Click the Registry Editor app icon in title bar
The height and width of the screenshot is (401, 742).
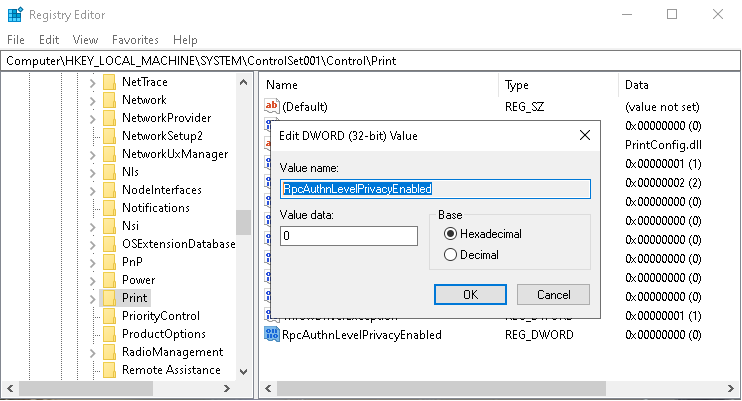click(15, 15)
